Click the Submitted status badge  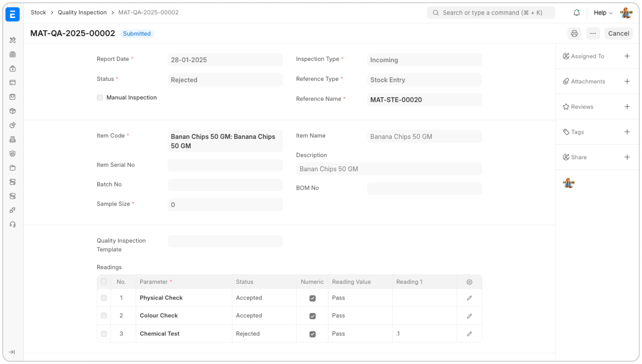[x=137, y=34]
